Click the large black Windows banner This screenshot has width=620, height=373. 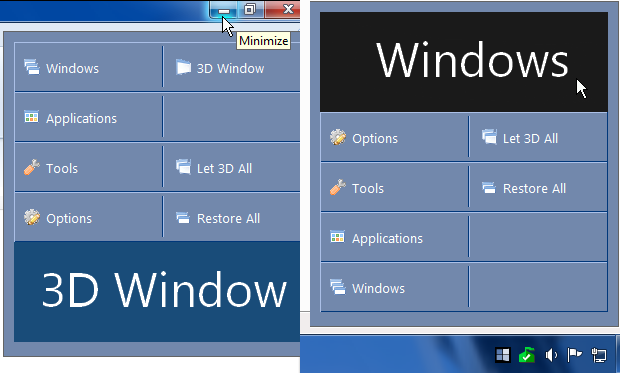pyautogui.click(x=464, y=62)
